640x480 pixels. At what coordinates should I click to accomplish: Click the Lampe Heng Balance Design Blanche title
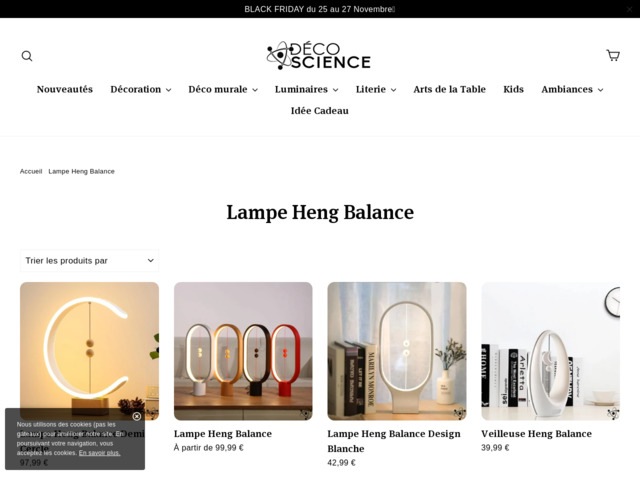click(x=394, y=441)
